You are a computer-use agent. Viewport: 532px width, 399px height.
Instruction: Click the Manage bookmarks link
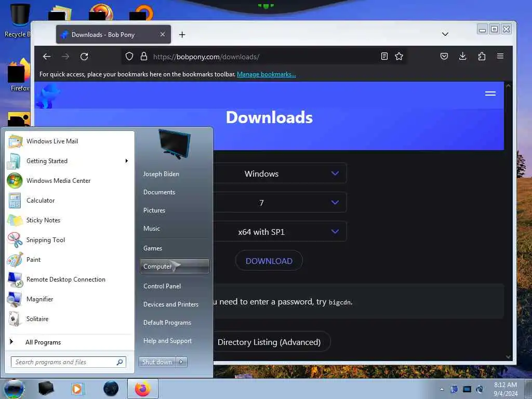pyautogui.click(x=267, y=74)
